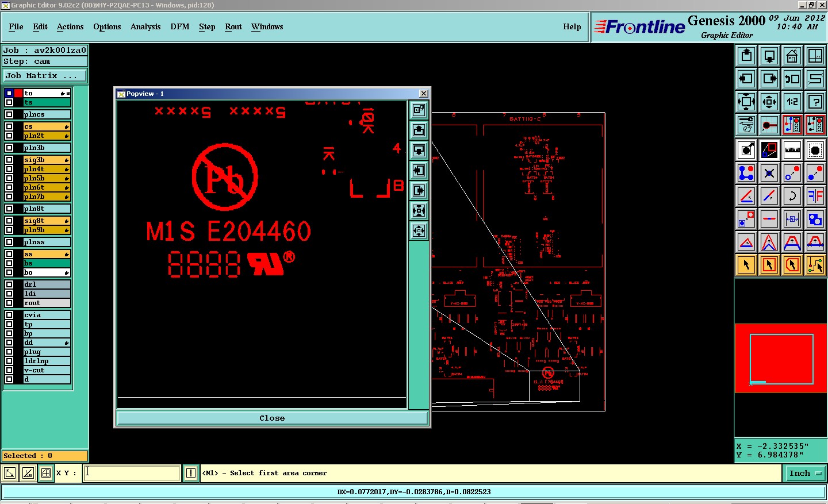Screen dimensions: 828x504
Task: Click the snap-to-grid icon beside the palette icon
Action: tap(769, 125)
